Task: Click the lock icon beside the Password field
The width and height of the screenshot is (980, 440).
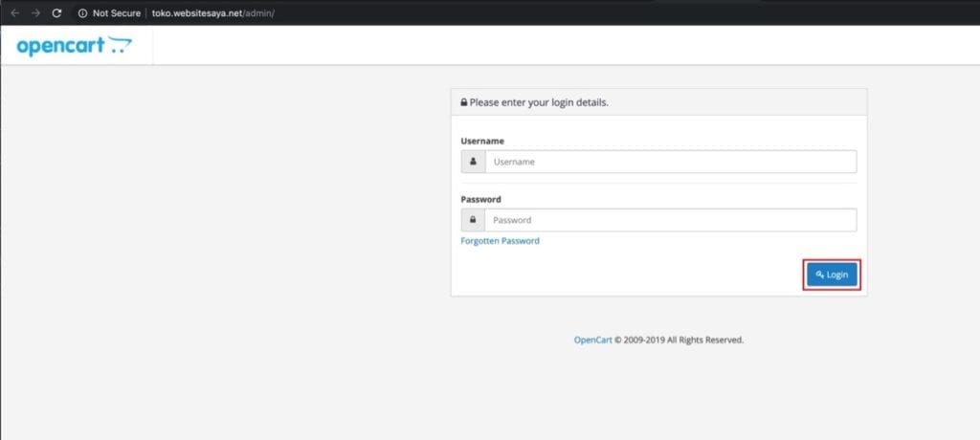Action: [x=473, y=220]
